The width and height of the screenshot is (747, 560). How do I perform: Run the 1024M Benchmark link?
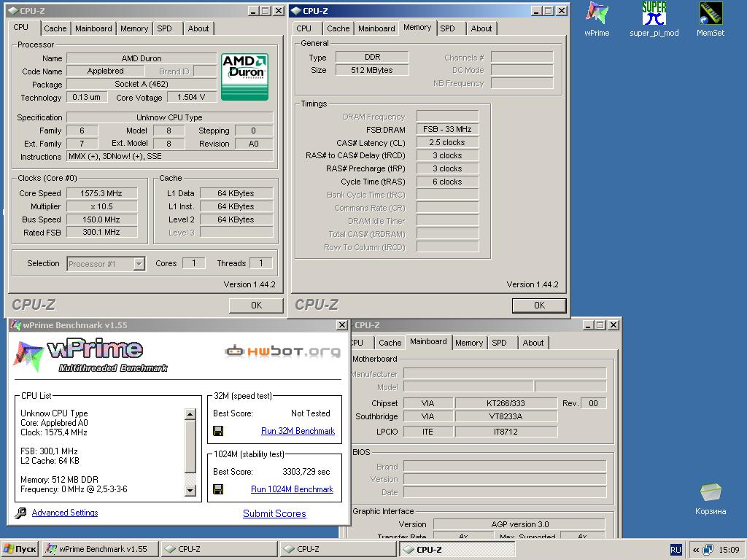(x=292, y=489)
